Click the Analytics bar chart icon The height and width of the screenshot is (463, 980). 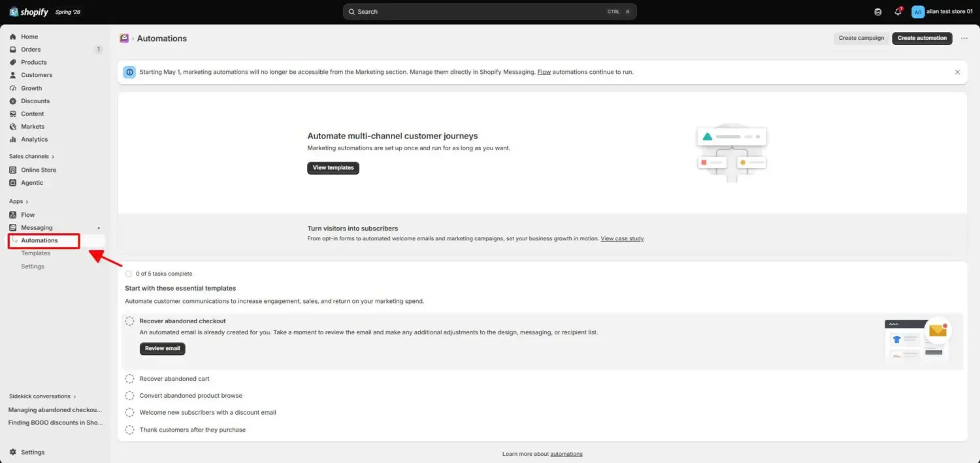coord(13,139)
